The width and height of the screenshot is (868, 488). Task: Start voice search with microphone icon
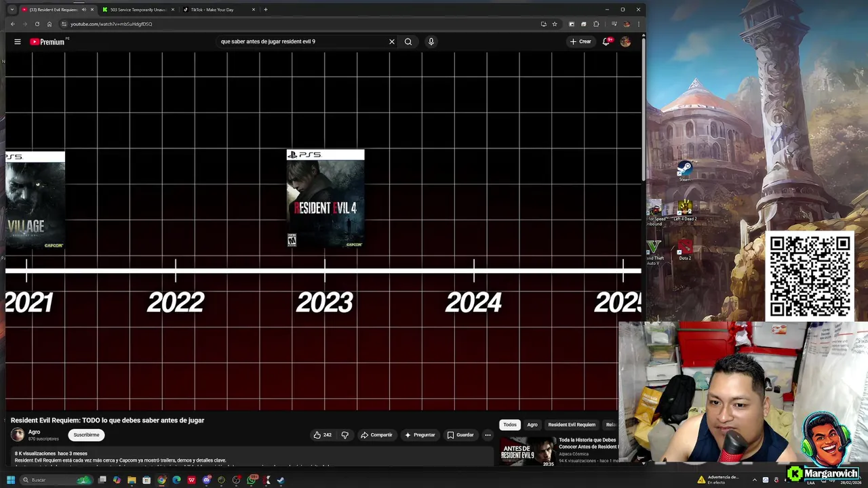pyautogui.click(x=431, y=41)
